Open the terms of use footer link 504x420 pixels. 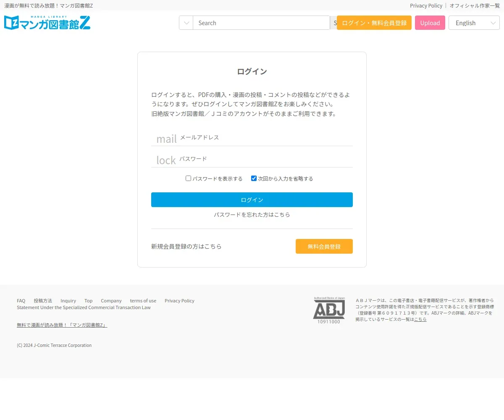[143, 301]
